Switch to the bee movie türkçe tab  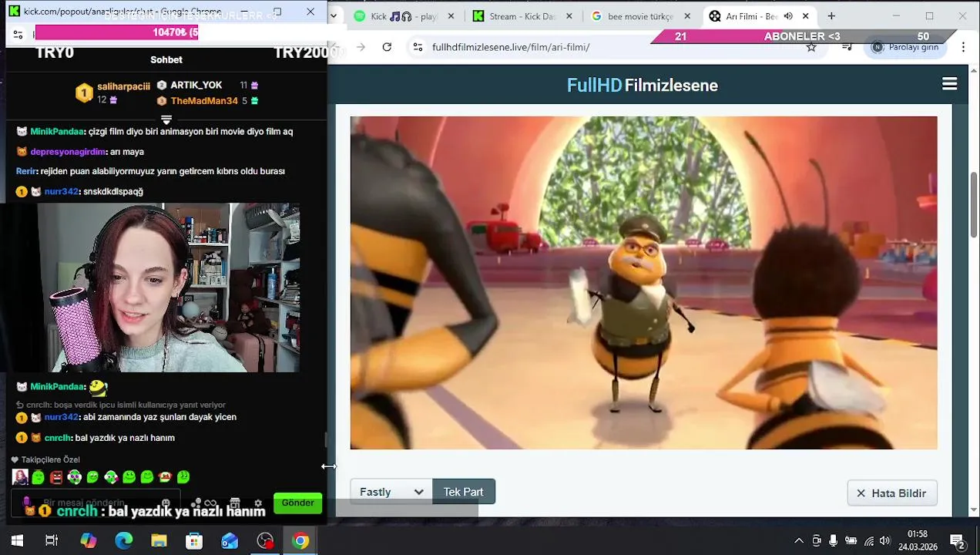click(x=639, y=16)
